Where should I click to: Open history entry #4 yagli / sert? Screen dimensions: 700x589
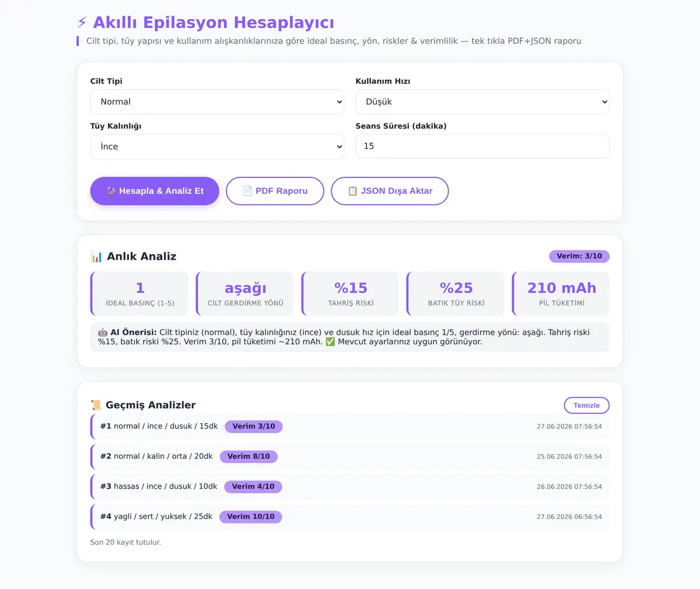coord(350,517)
